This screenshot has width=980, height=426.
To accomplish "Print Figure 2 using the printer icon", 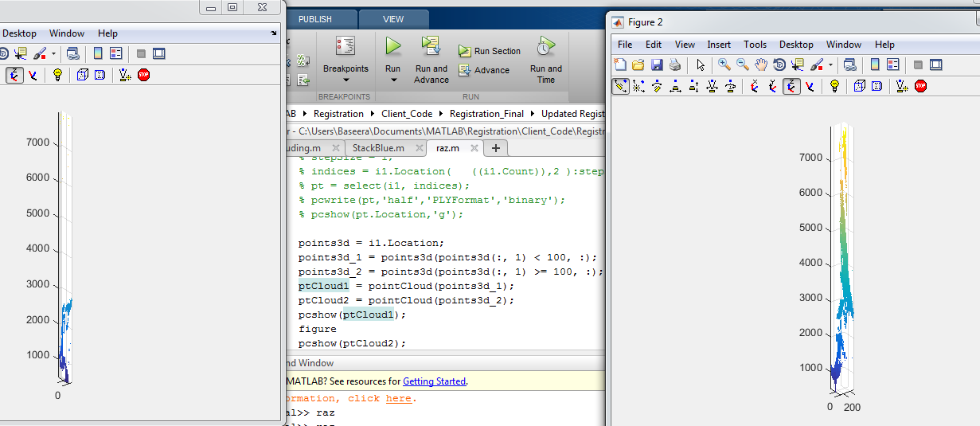I will click(674, 64).
